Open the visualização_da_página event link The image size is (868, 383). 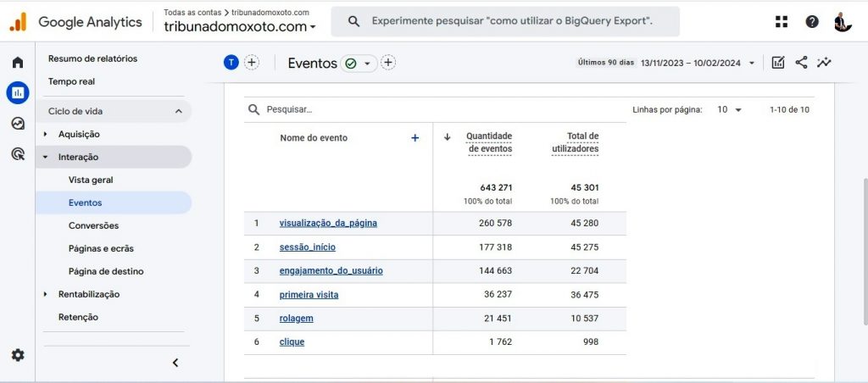click(x=328, y=224)
